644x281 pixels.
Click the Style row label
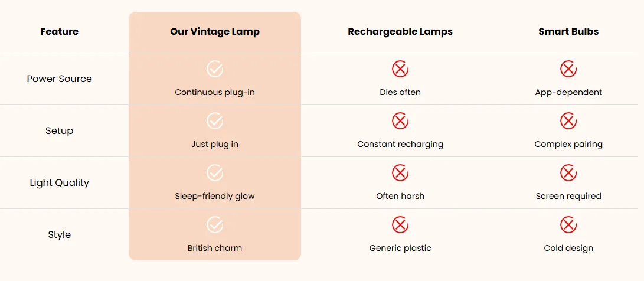tap(59, 235)
